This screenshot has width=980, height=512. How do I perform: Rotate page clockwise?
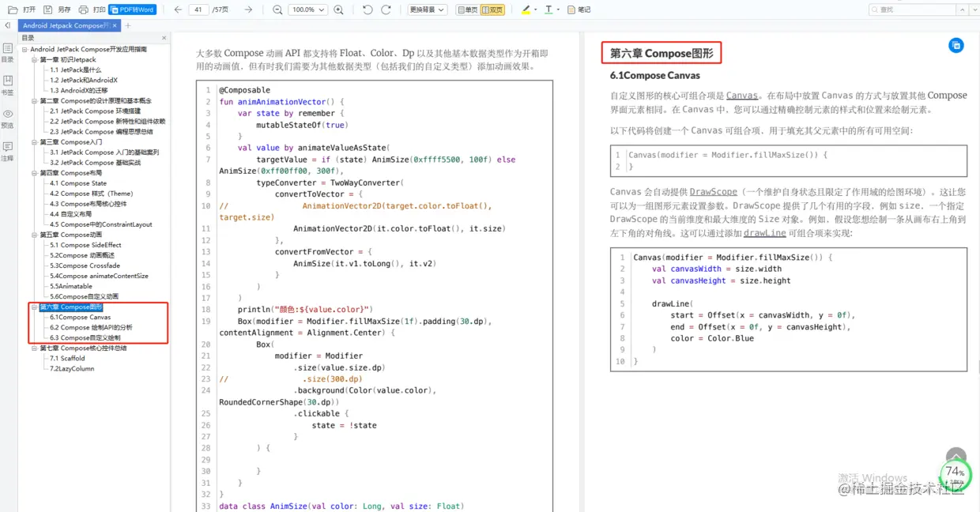[386, 9]
